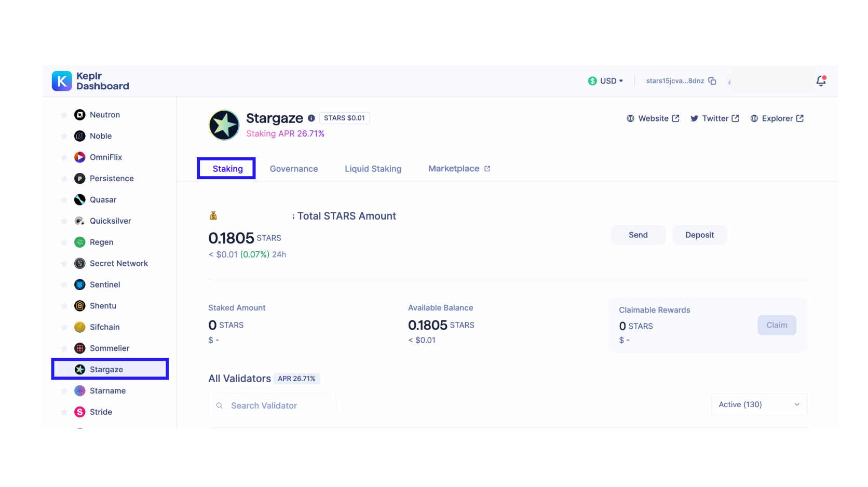This screenshot has width=868, height=487.
Task: Expand the Active (130) validator filter
Action: (759, 404)
